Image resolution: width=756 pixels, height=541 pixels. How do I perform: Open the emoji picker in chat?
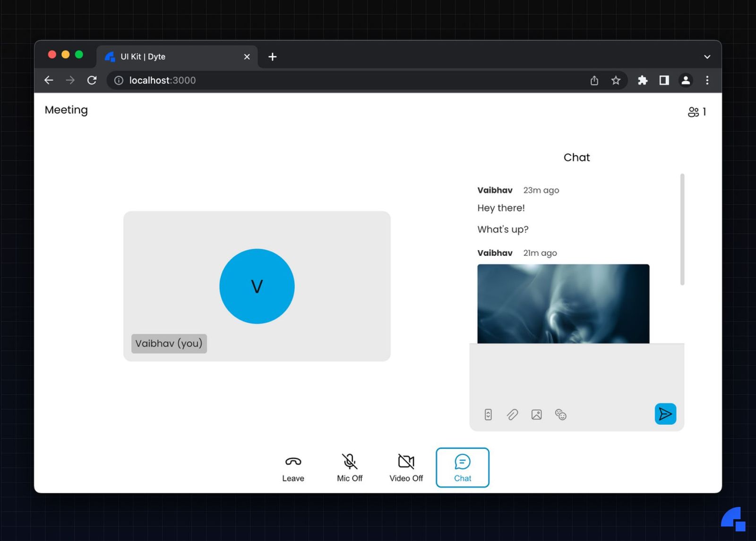[x=561, y=414]
